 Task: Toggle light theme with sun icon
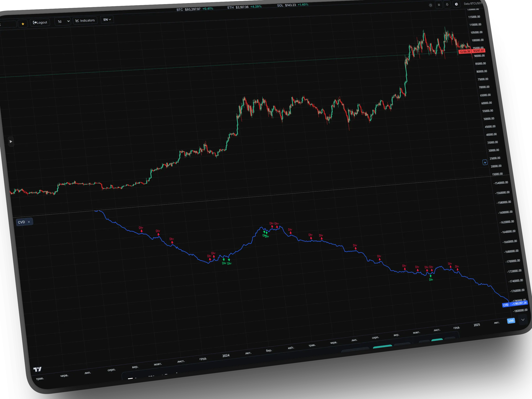click(431, 5)
